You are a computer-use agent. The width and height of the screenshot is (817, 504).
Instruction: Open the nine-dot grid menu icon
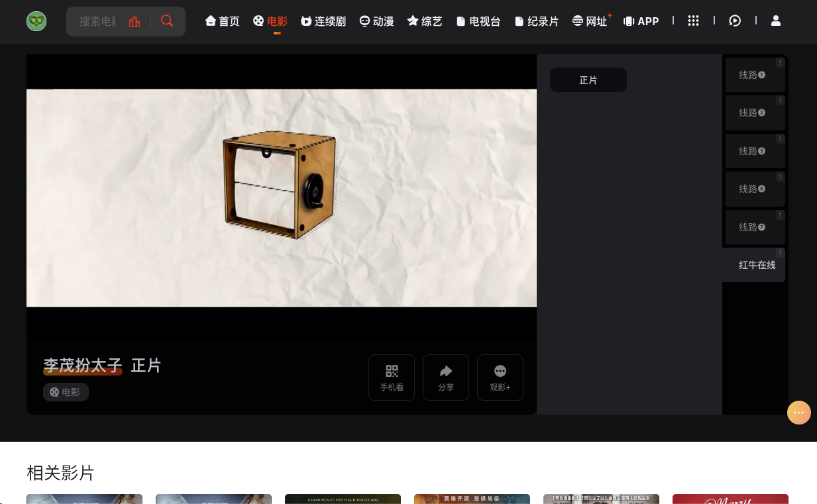(693, 21)
